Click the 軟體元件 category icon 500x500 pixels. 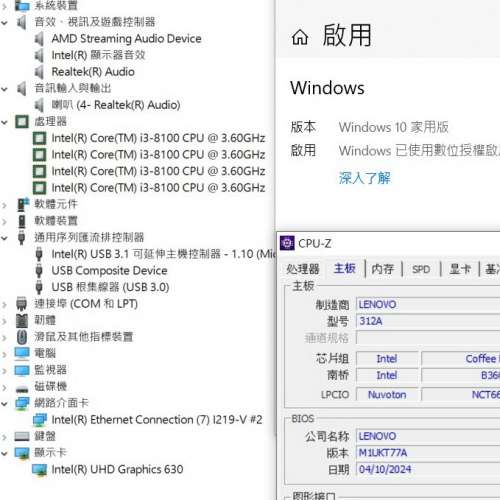[23, 204]
